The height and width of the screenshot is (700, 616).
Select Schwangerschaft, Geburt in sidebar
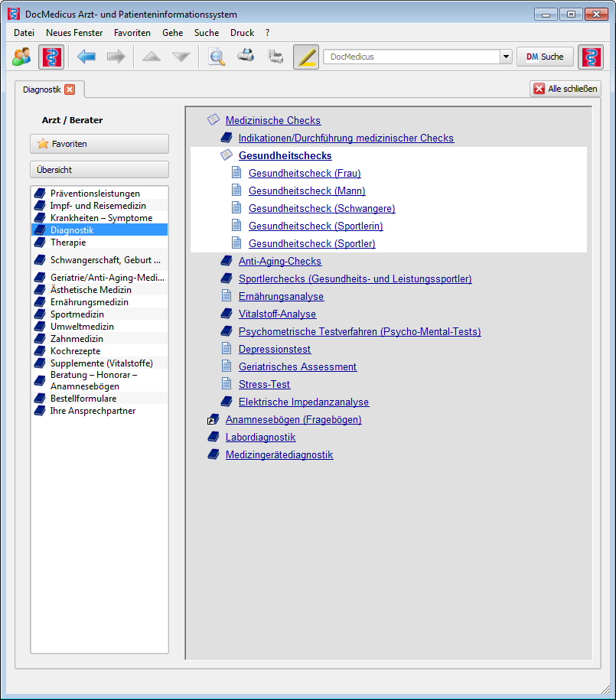point(99,260)
